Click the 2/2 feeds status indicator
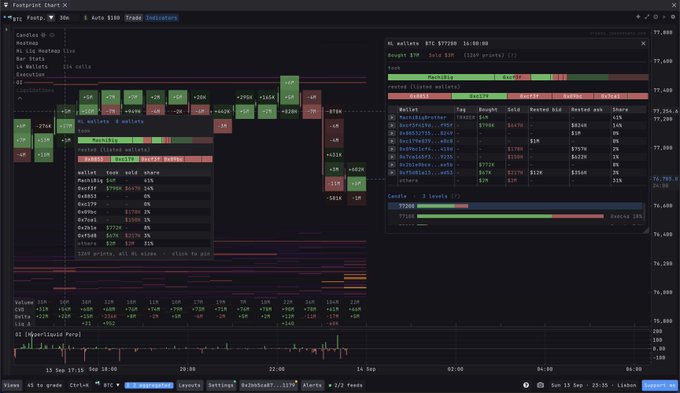This screenshot has height=393, width=680. coord(346,385)
